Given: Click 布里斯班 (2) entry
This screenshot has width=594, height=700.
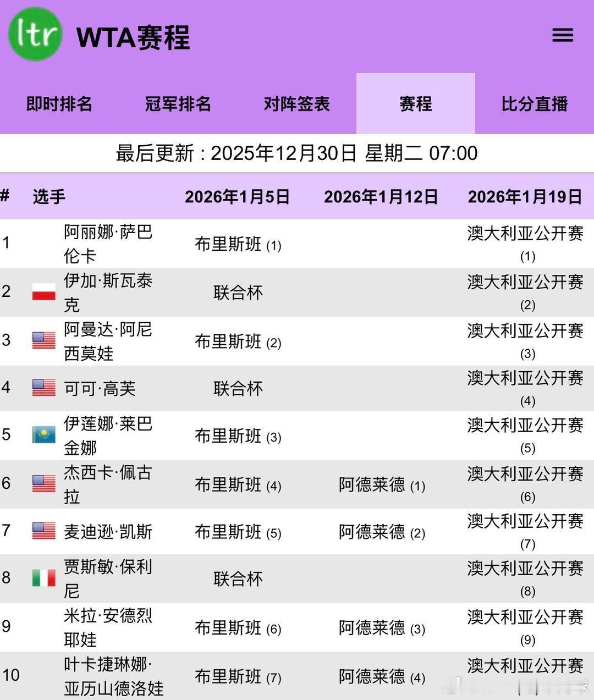Looking at the screenshot, I should pyautogui.click(x=238, y=341).
